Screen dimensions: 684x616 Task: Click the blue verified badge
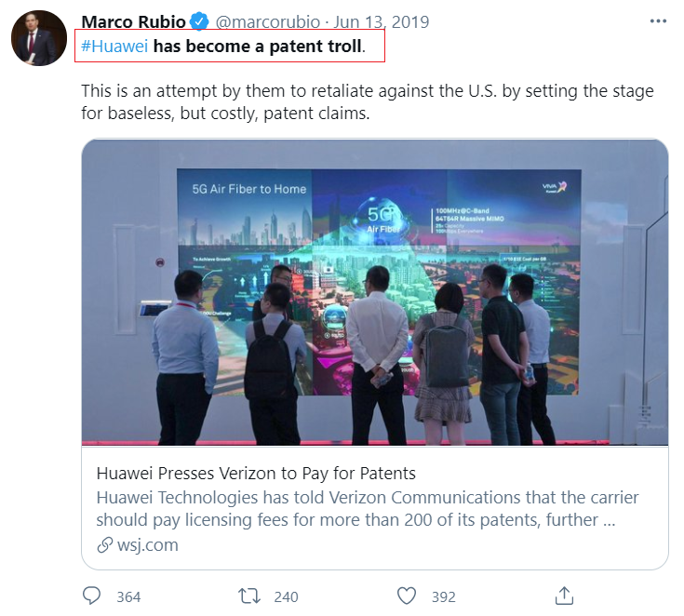click(x=198, y=21)
